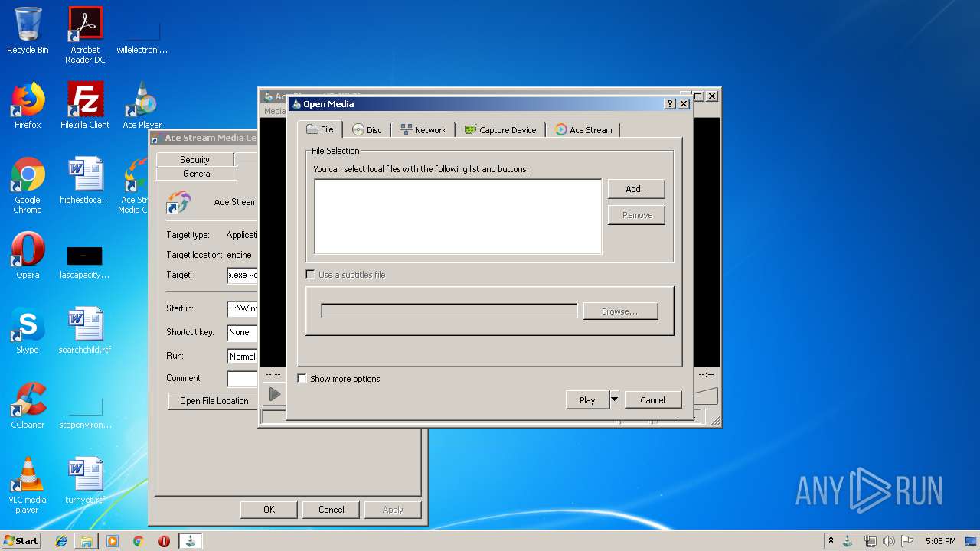
Task: Tick the Use a subtitles file checkbox
Action: pyautogui.click(x=310, y=274)
